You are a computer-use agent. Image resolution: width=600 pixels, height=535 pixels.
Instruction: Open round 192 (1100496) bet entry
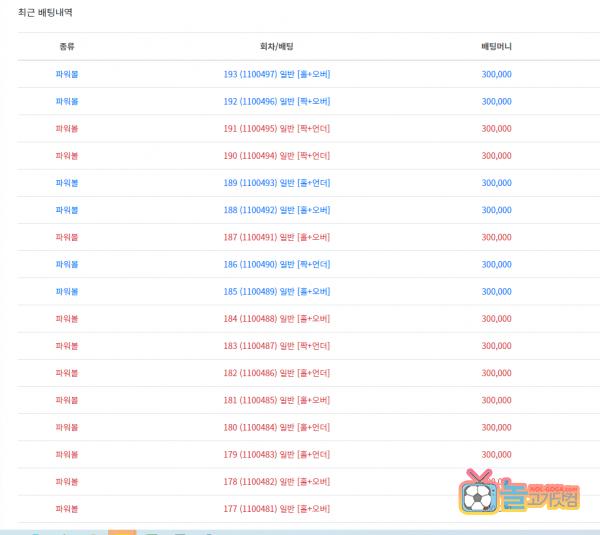click(277, 101)
